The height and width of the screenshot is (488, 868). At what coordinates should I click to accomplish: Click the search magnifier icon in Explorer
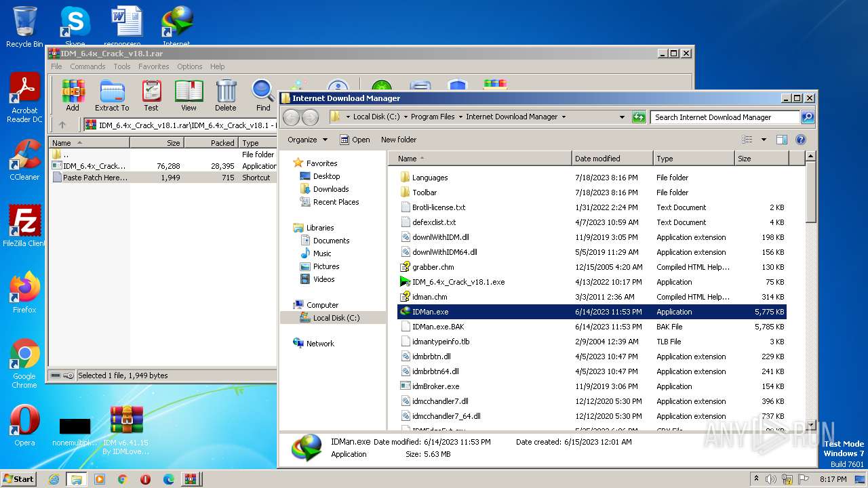tap(807, 117)
